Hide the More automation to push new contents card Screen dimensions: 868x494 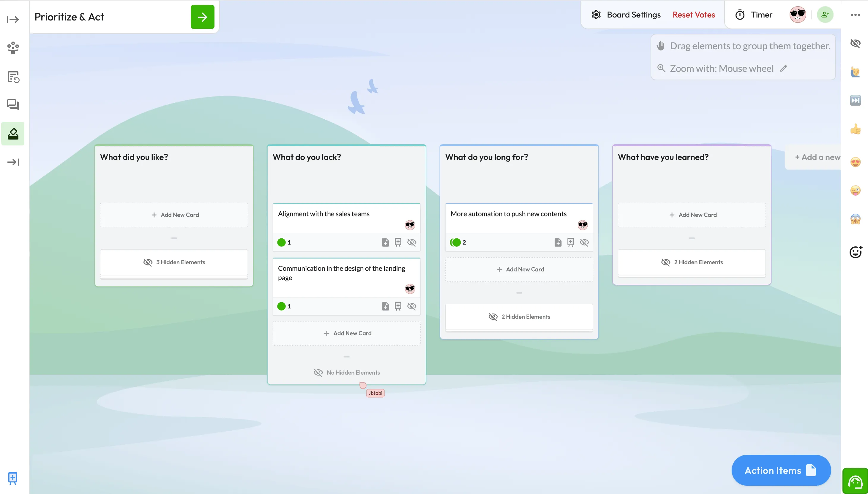click(x=584, y=242)
